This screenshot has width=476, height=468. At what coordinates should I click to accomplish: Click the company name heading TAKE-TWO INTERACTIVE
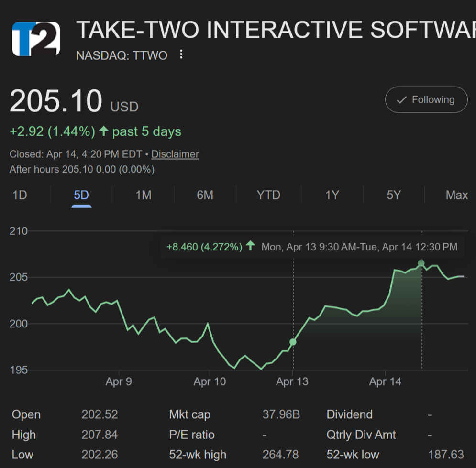[x=276, y=30]
